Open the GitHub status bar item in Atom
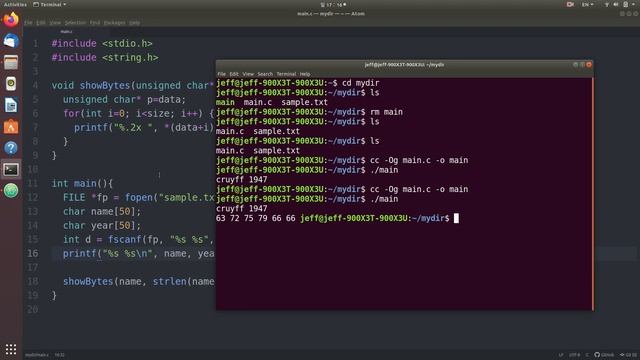Viewport: 640px width, 360px height. coord(604,355)
